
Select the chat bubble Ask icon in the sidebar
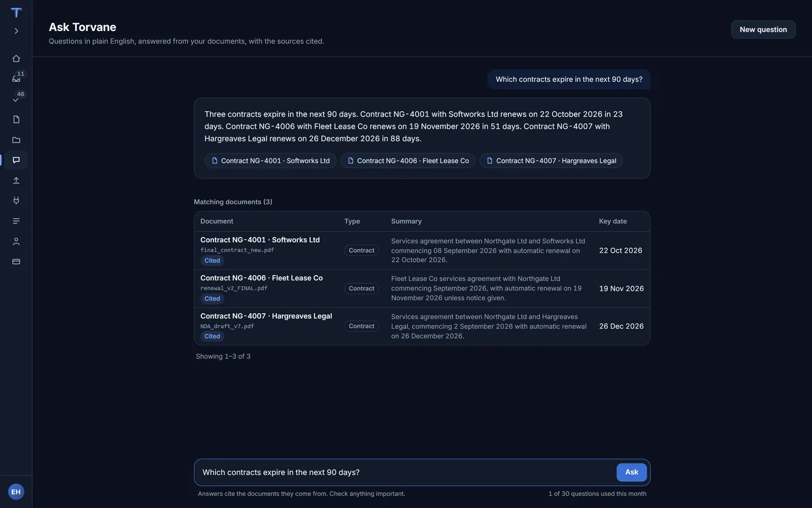[16, 160]
